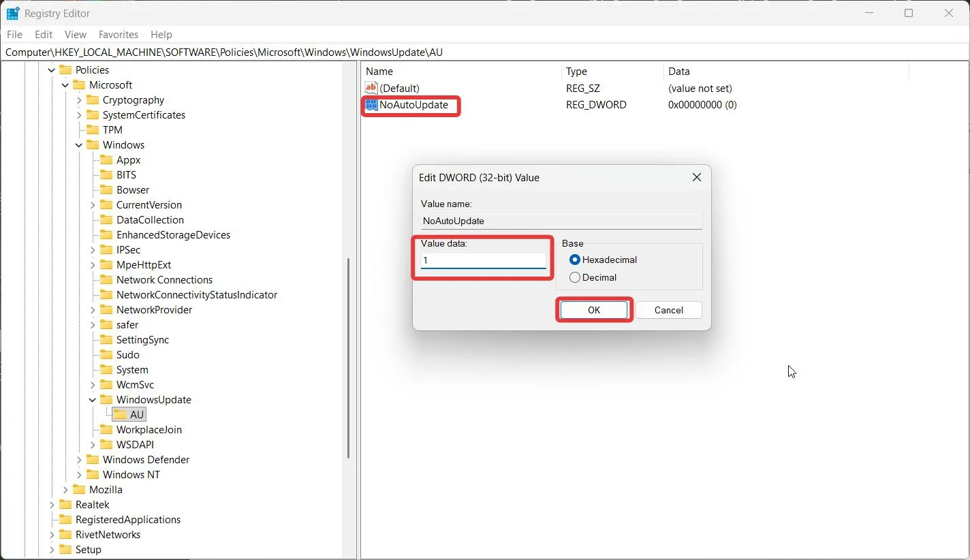Click the Cryptography folder icon
Image resolution: width=970 pixels, height=560 pixels.
[x=93, y=99]
